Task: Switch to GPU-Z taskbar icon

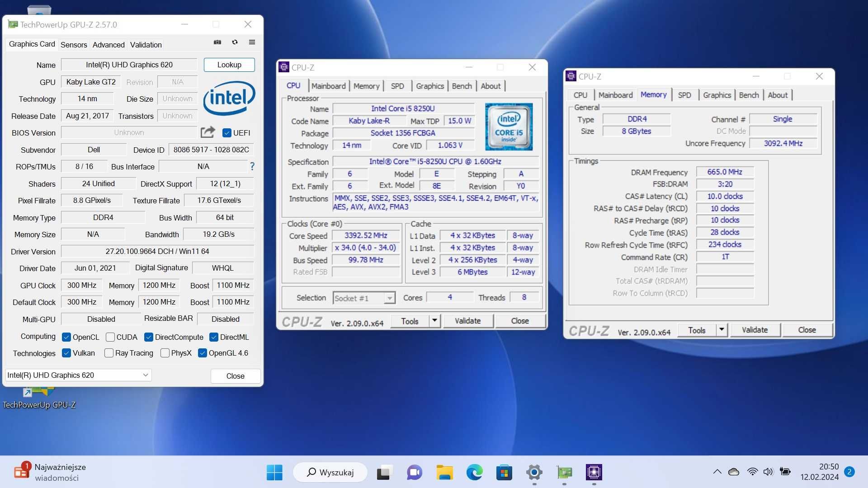Action: [564, 473]
